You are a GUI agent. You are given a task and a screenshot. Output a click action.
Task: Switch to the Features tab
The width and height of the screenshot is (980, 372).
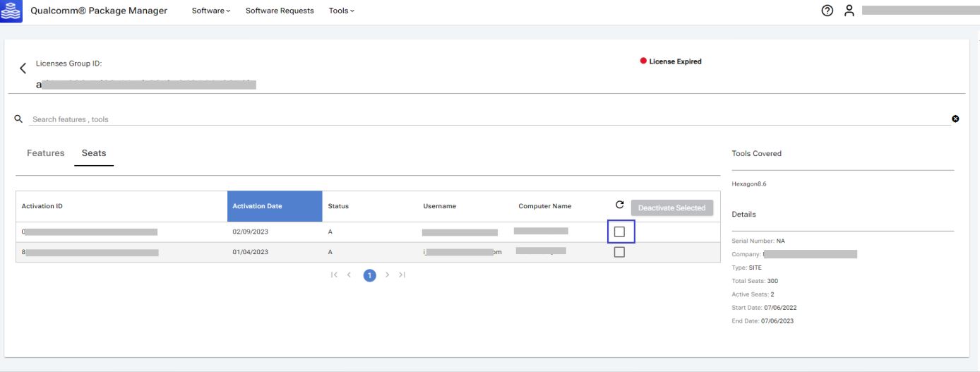(x=45, y=153)
